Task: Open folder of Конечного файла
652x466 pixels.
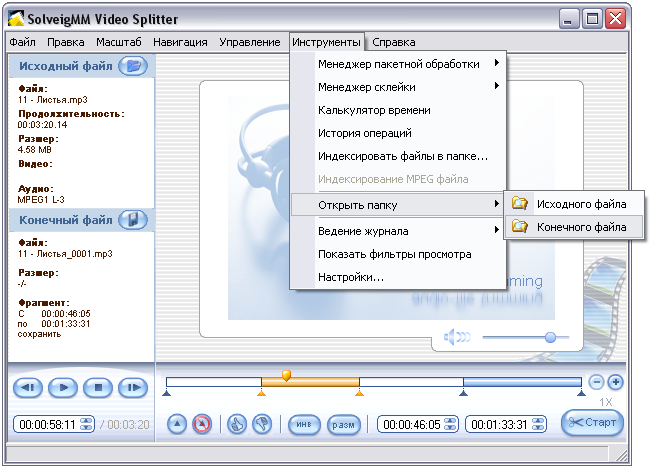Action: coord(573,227)
